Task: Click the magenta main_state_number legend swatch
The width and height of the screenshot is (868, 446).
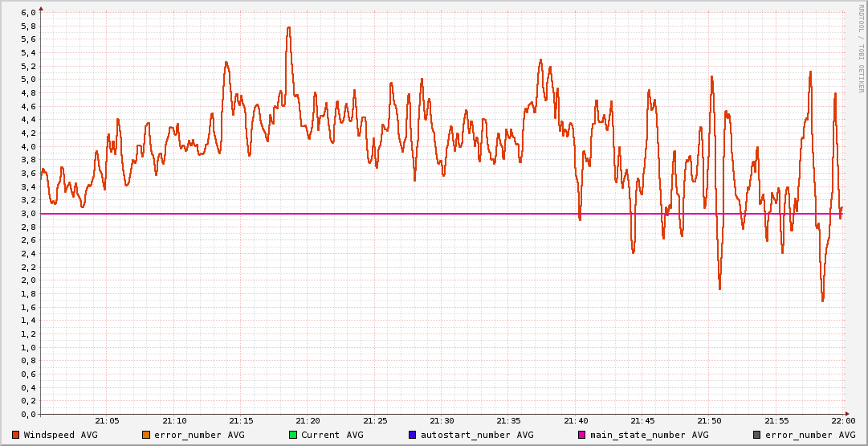Action: click(x=582, y=435)
